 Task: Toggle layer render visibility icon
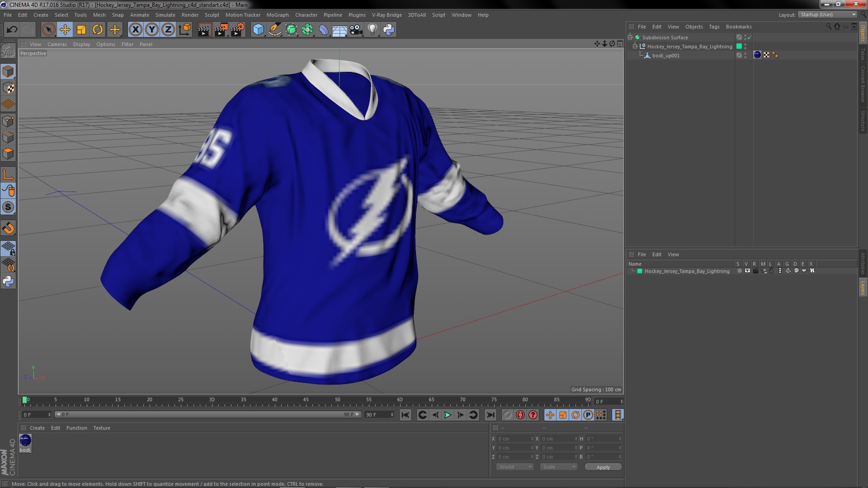(x=755, y=271)
